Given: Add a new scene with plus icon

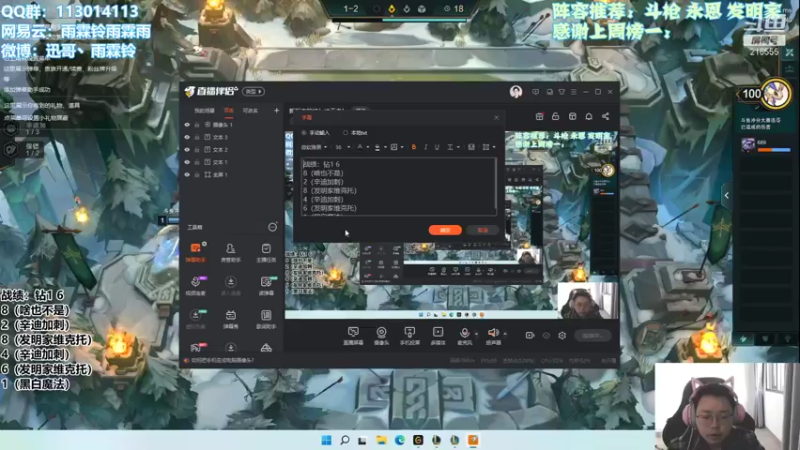Looking at the screenshot, I should pyautogui.click(x=277, y=110).
